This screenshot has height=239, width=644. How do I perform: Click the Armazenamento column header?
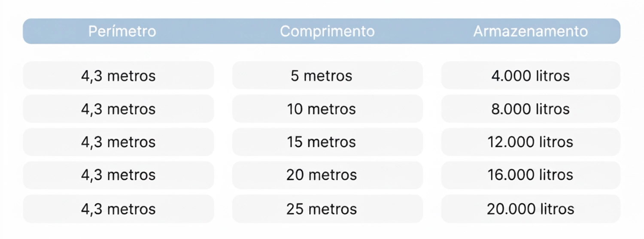530,31
